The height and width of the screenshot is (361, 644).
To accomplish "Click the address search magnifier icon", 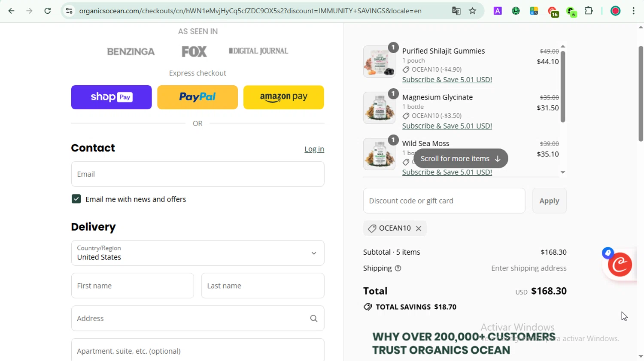I will (314, 319).
